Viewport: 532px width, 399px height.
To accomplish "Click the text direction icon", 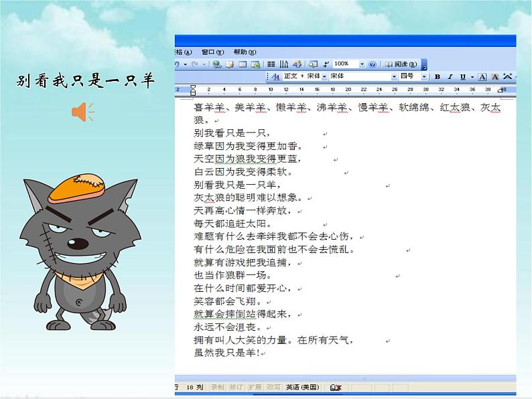I will (283, 64).
